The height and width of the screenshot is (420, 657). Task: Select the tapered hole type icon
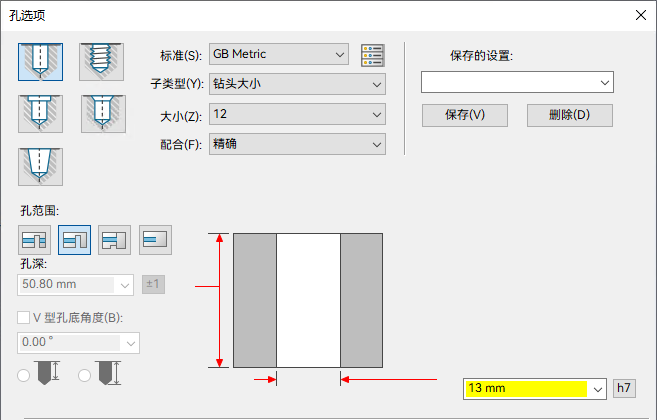click(40, 167)
